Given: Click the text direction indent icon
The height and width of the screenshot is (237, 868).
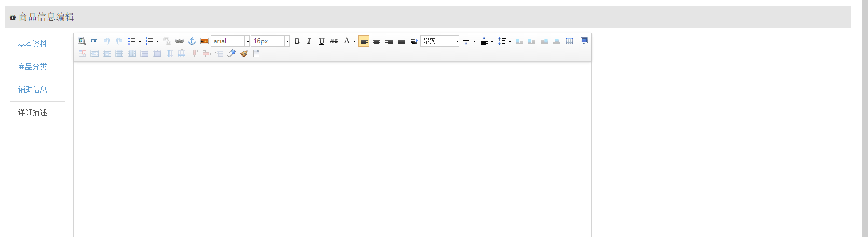Looking at the screenshot, I should tap(414, 41).
